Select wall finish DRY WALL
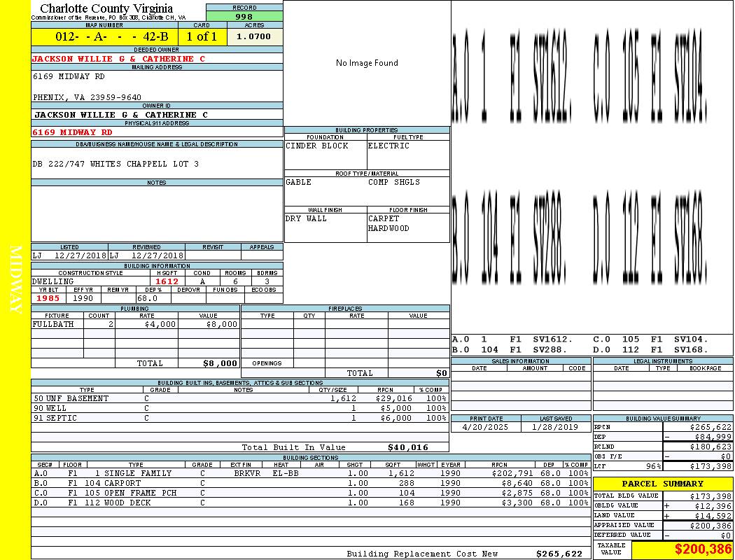 click(x=306, y=218)
